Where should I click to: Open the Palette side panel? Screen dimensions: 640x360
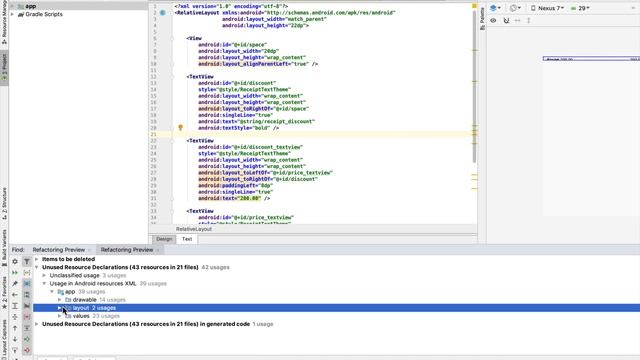pos(482,19)
